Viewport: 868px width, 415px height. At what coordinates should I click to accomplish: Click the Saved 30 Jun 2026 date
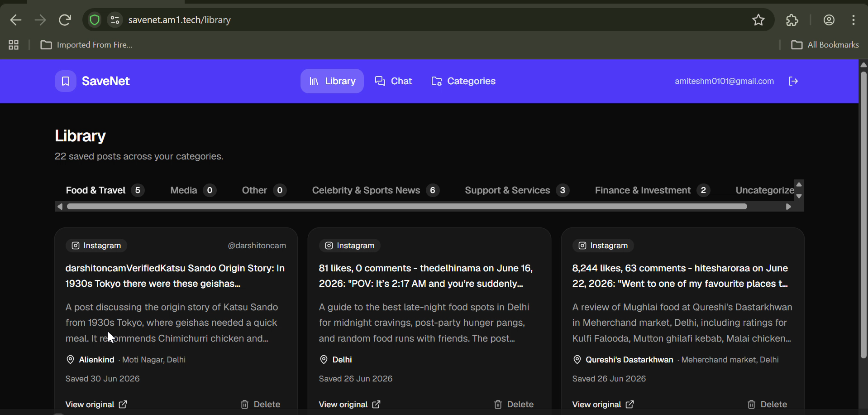click(103, 379)
